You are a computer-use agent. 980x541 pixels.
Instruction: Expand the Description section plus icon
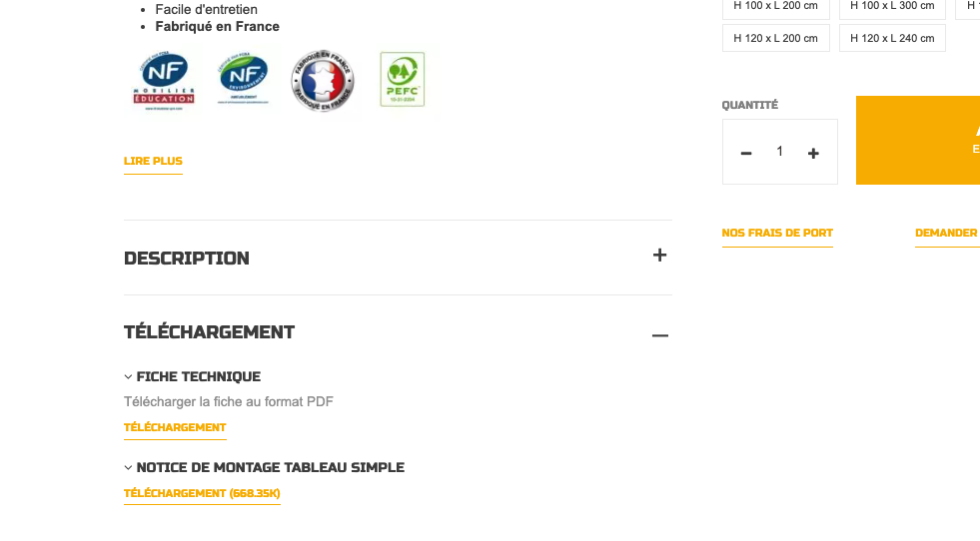pyautogui.click(x=659, y=256)
